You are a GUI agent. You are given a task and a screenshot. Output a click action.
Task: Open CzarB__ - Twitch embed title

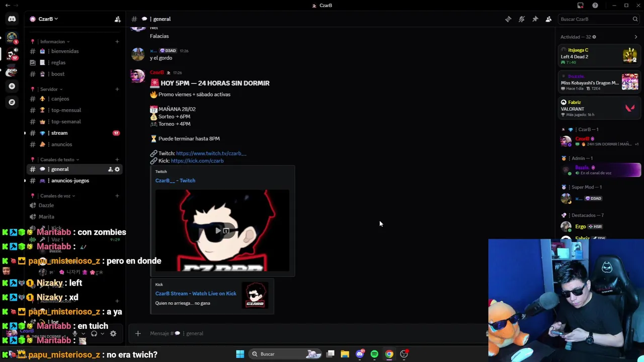point(175,180)
